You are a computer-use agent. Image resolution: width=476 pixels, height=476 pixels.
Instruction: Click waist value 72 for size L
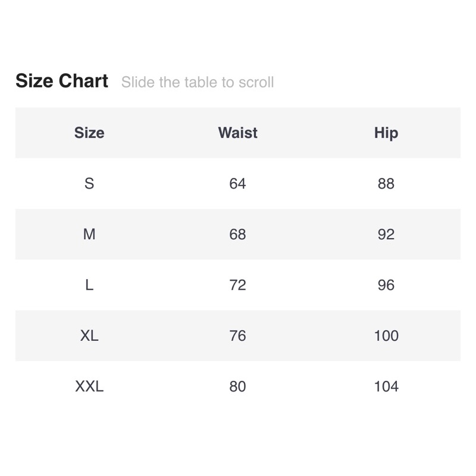(x=237, y=285)
